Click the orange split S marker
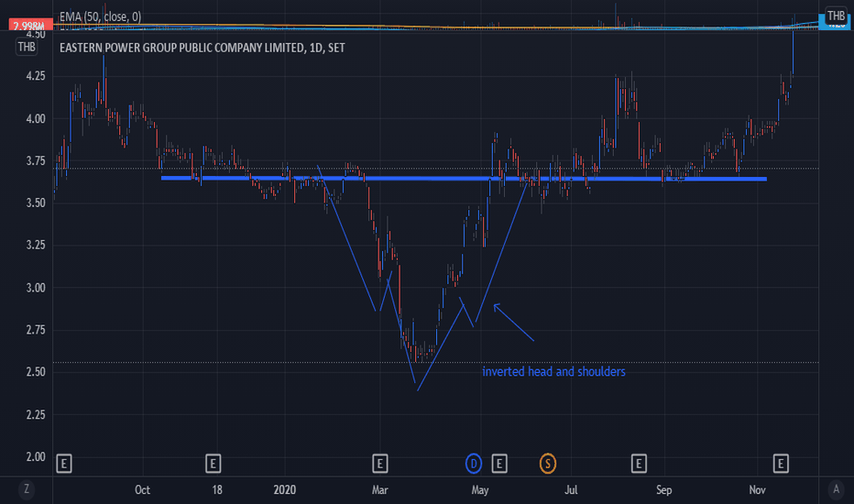Viewport: 854px width, 504px height. 547,464
